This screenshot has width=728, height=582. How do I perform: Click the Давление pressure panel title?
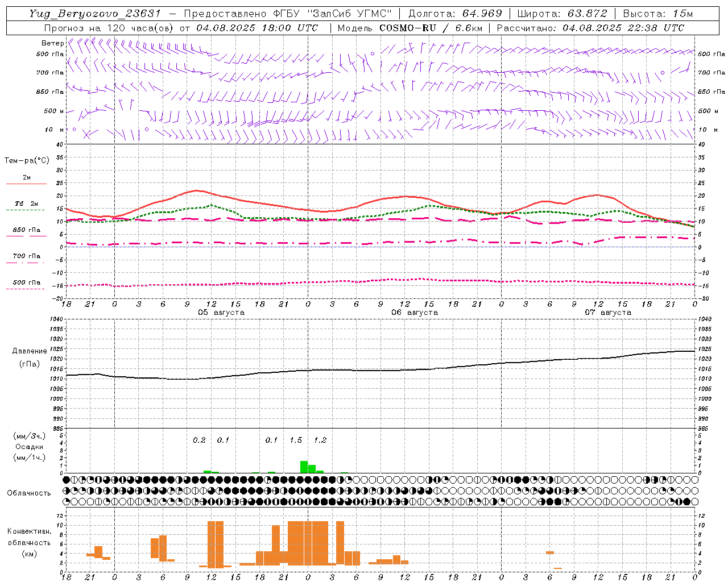28,351
